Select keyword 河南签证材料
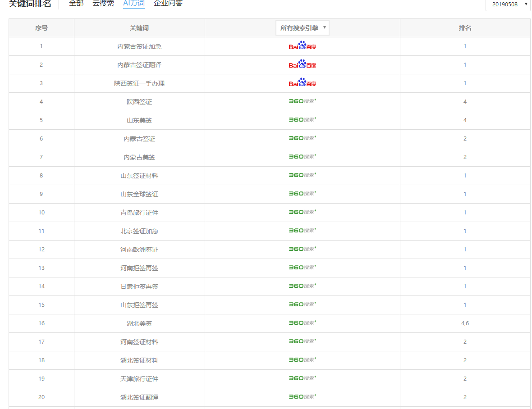The height and width of the screenshot is (409, 532). pos(139,342)
